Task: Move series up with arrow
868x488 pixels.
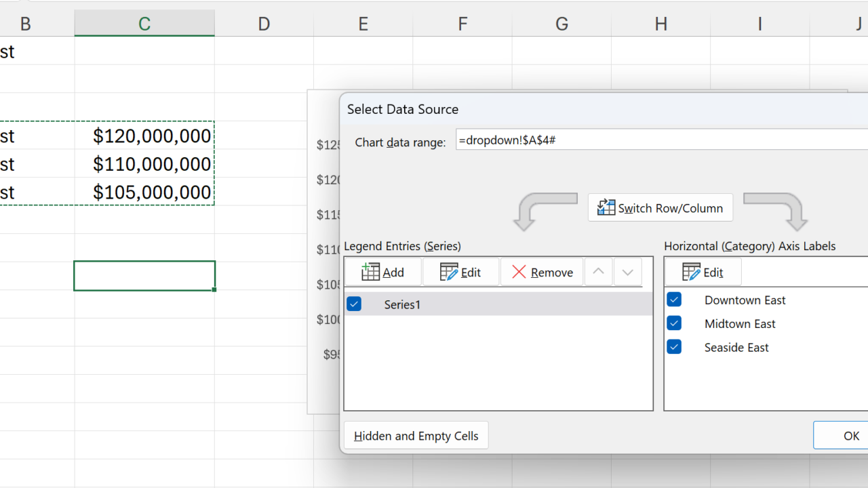Action: click(x=598, y=272)
